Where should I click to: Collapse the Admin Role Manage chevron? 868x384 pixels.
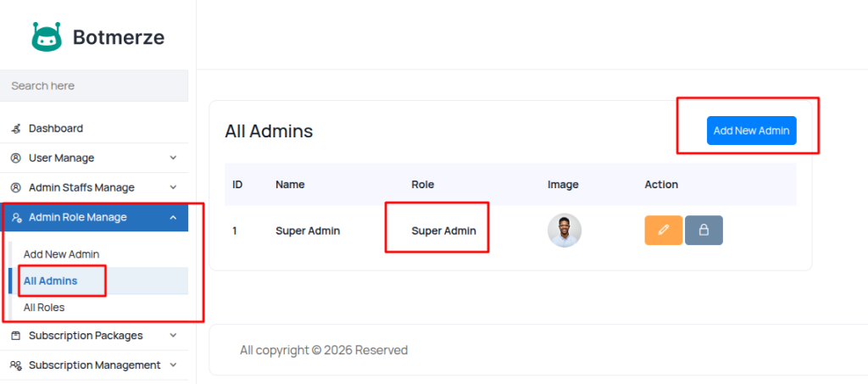click(173, 218)
